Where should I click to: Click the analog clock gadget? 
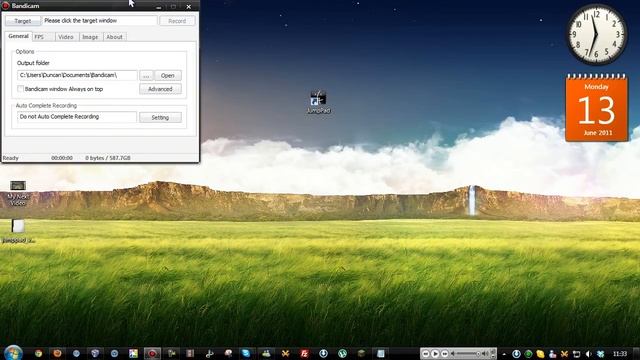point(596,35)
